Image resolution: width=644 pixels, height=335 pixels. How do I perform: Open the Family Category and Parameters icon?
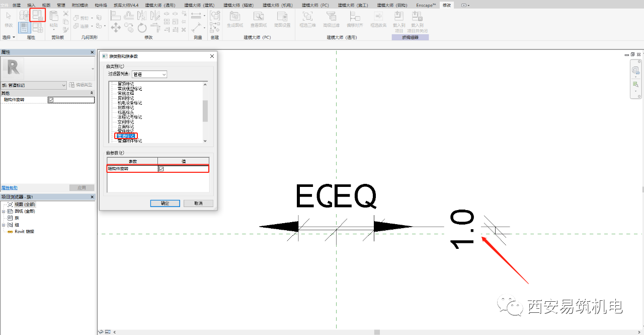coord(37,15)
